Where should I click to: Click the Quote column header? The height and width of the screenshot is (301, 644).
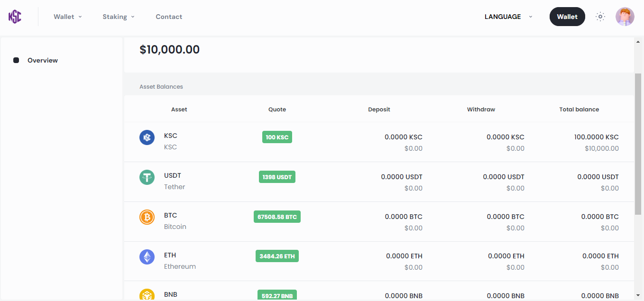(x=277, y=109)
